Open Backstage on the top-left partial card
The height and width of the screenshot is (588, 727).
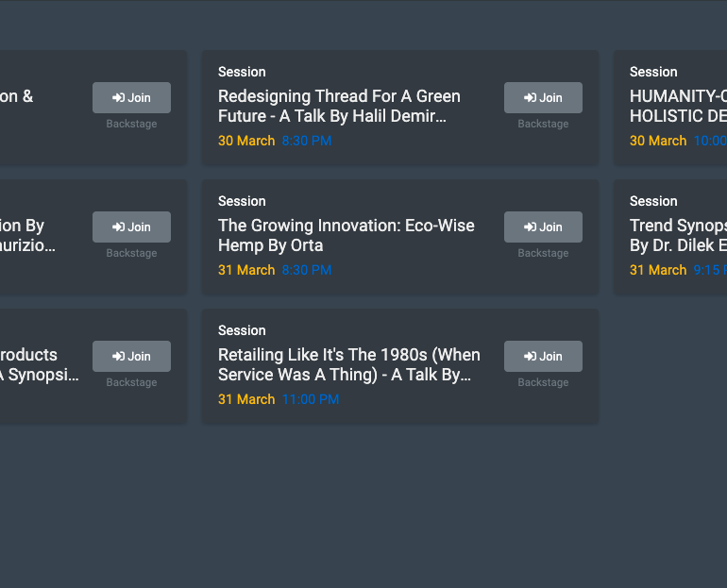[x=131, y=124]
